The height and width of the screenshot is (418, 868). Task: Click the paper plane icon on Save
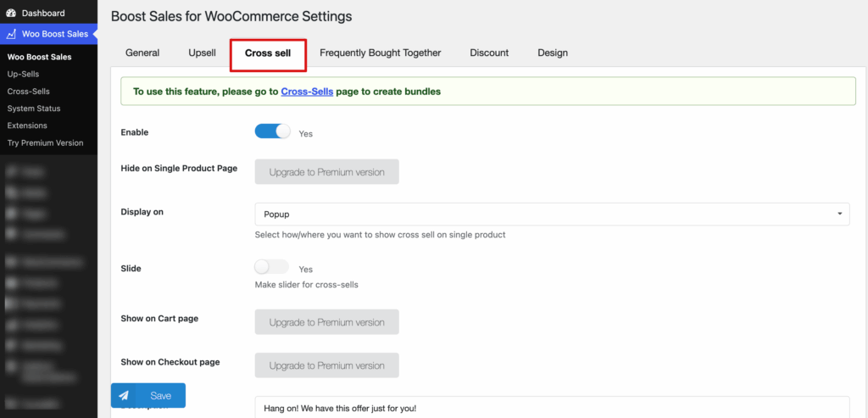click(124, 395)
